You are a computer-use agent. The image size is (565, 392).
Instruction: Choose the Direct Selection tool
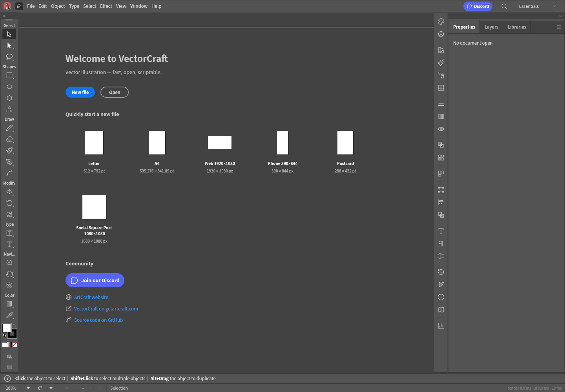(x=9, y=46)
